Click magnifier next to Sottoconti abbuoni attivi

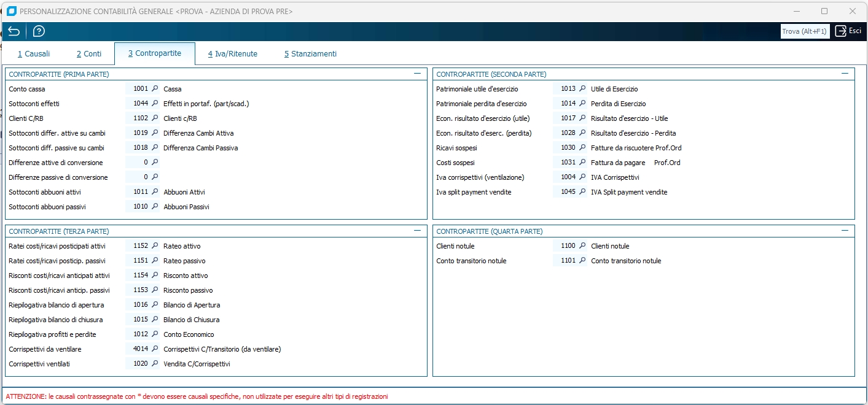click(155, 192)
